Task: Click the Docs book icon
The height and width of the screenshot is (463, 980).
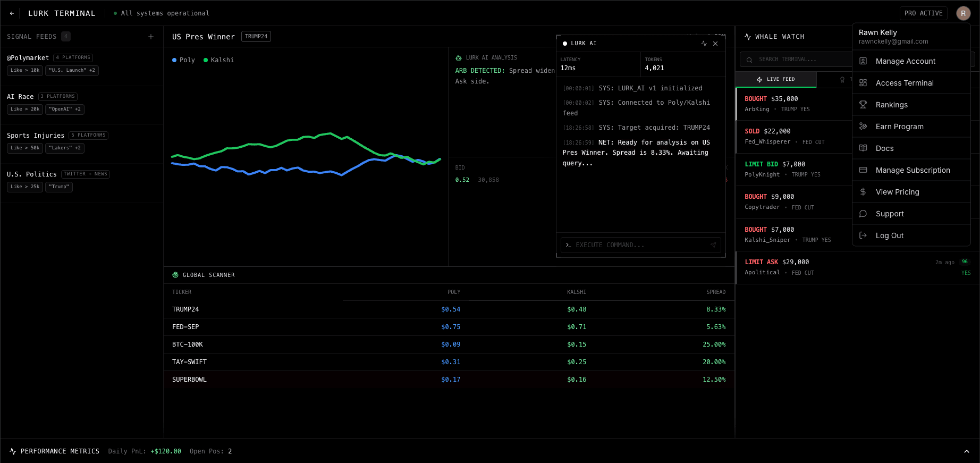Action: tap(863, 148)
